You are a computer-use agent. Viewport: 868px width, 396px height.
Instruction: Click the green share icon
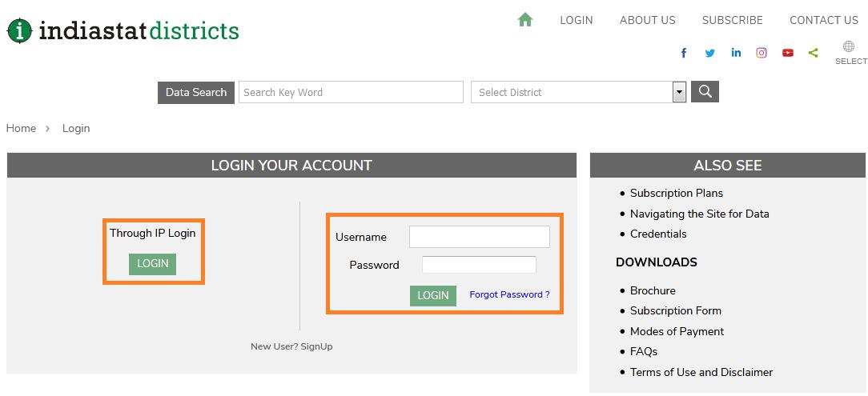point(814,53)
